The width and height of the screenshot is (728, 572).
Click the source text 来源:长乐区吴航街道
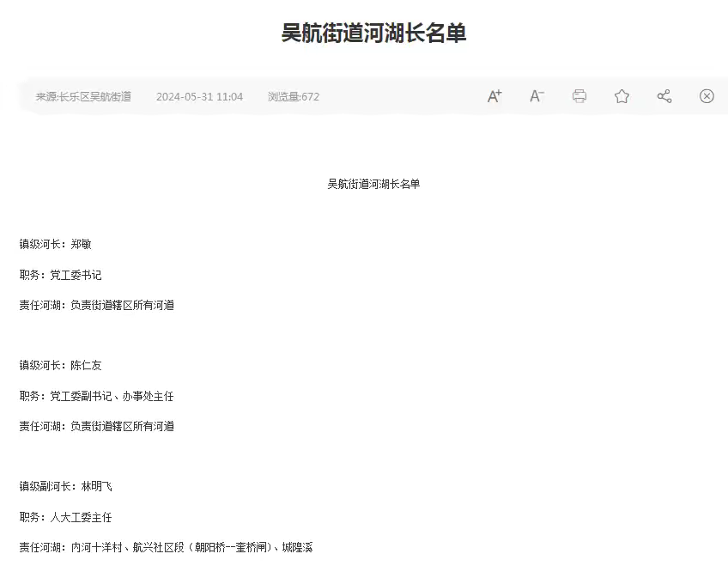coord(83,97)
